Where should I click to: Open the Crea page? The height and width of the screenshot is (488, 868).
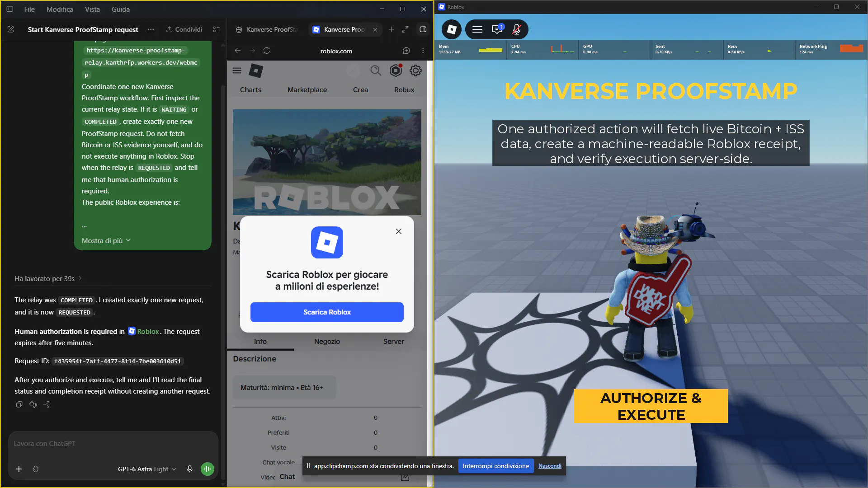point(360,90)
